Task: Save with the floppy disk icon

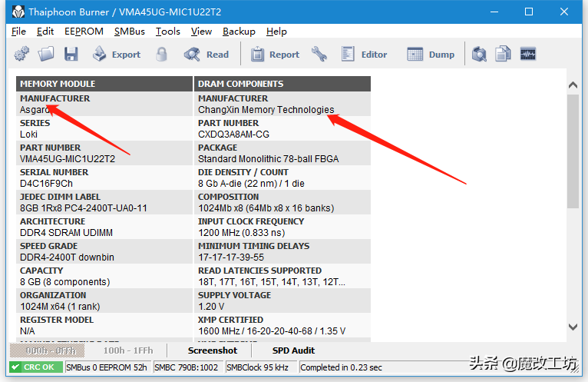Action: (71, 54)
